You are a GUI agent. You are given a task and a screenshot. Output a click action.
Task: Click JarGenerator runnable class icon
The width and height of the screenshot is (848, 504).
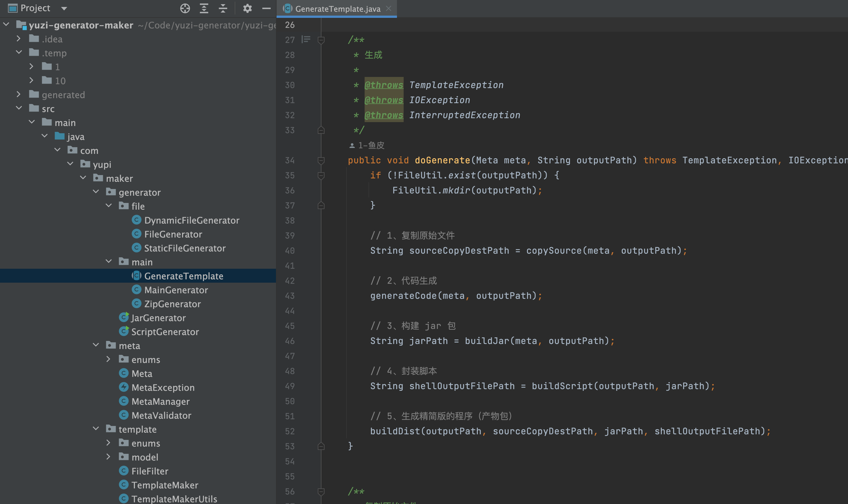tap(124, 318)
